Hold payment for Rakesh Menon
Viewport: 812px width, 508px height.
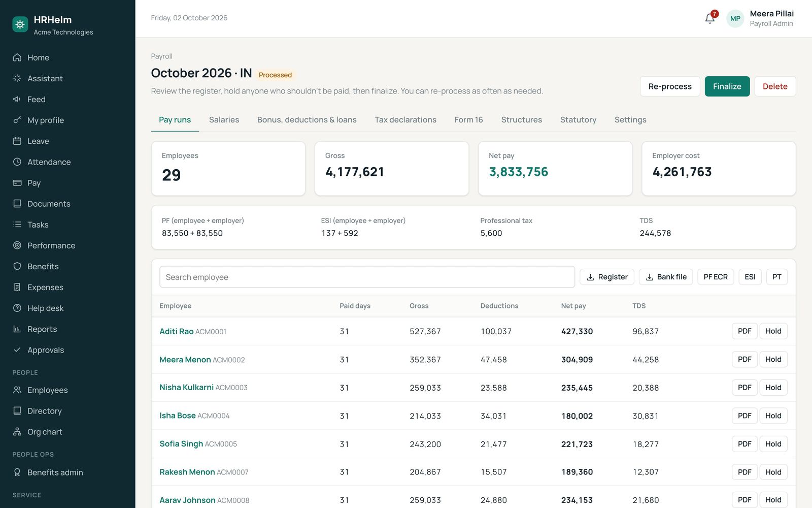(773, 472)
